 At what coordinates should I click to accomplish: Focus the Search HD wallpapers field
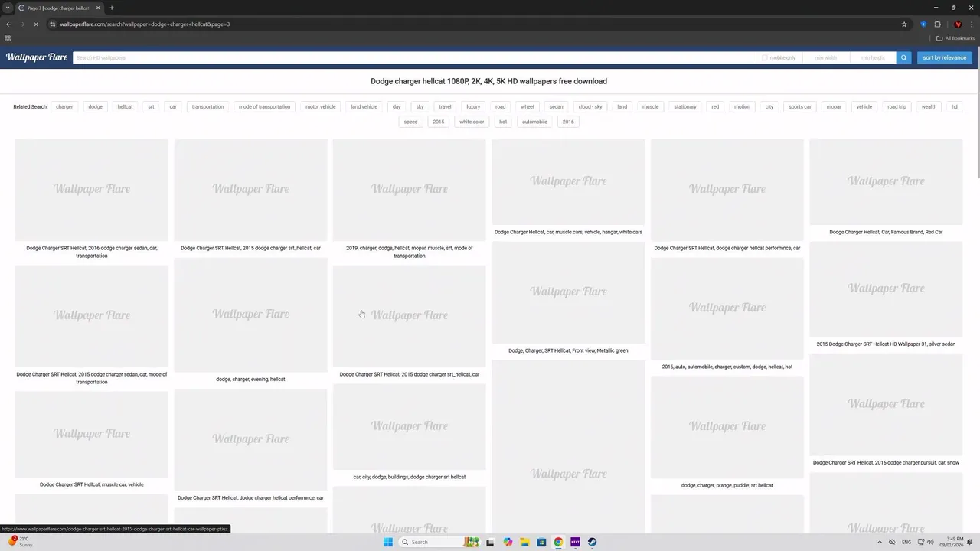pyautogui.click(x=413, y=57)
